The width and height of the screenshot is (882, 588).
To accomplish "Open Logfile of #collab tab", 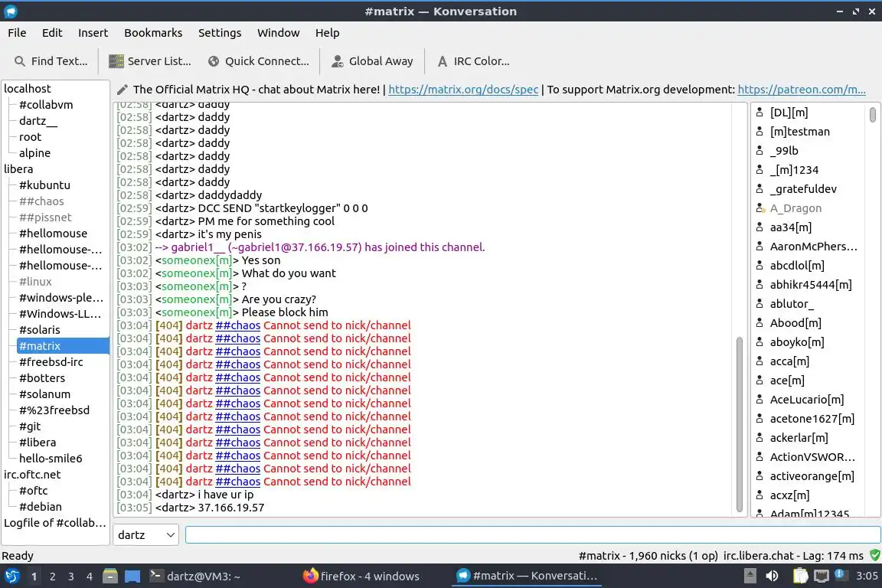I will (54, 523).
